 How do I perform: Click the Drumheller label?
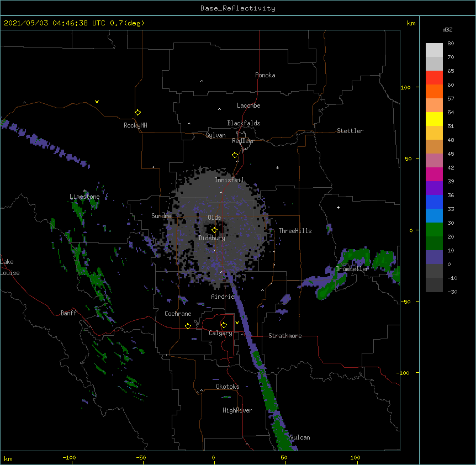click(352, 269)
